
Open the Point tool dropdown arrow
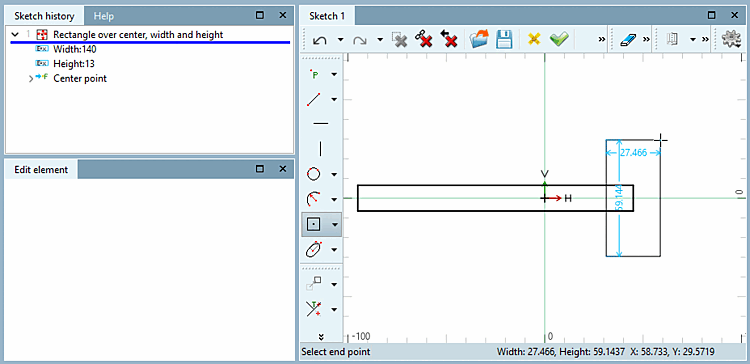pyautogui.click(x=334, y=75)
